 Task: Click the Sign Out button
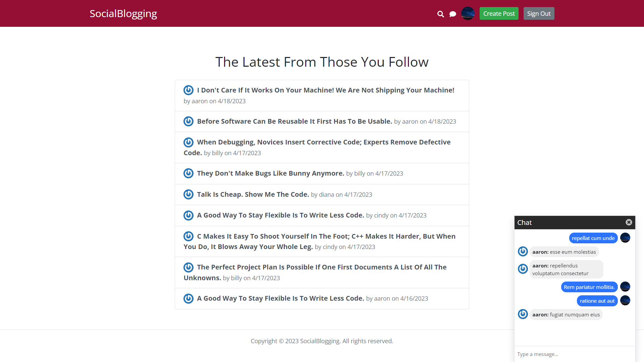click(539, 13)
